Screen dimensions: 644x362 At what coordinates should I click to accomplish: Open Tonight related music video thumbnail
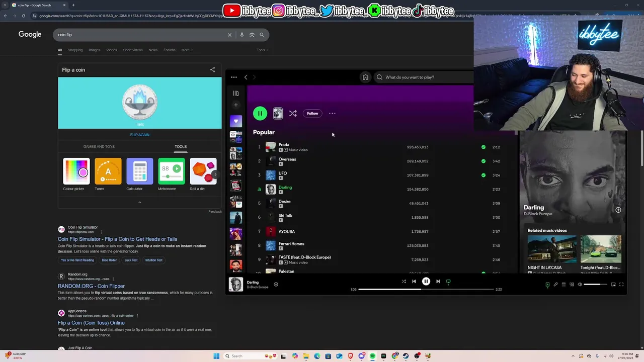(x=601, y=249)
